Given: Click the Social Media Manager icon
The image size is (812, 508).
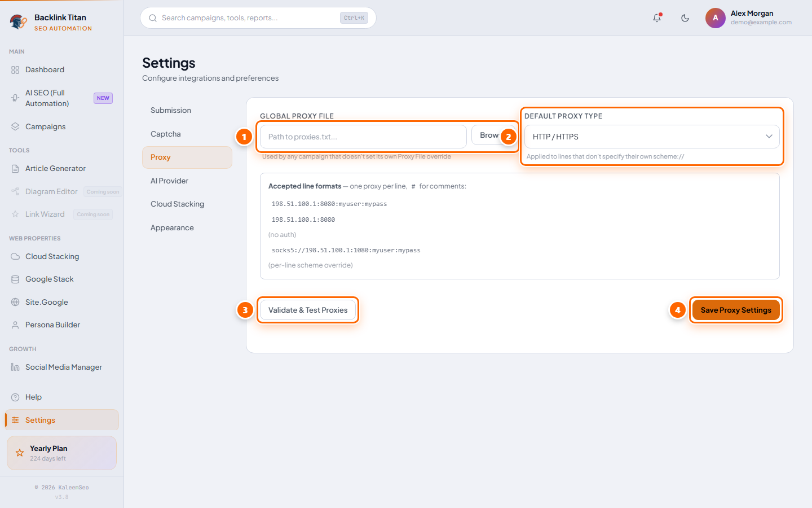Looking at the screenshot, I should coord(15,367).
